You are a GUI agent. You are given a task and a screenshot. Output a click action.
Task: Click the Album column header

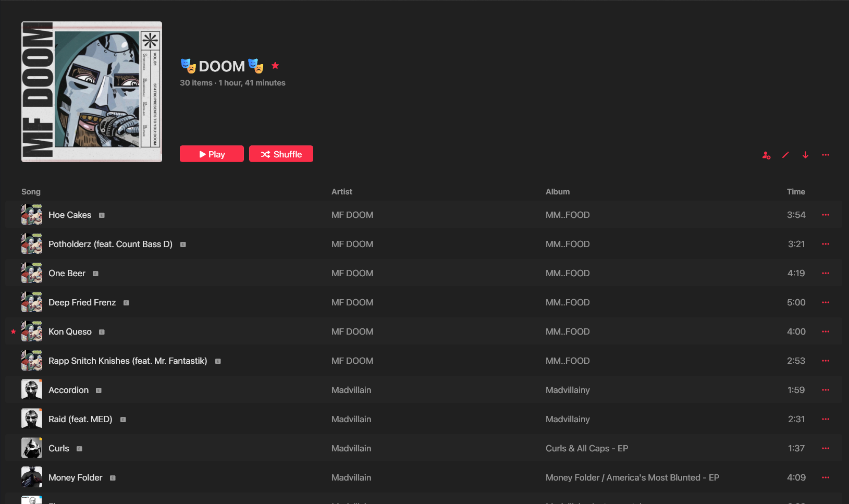558,192
